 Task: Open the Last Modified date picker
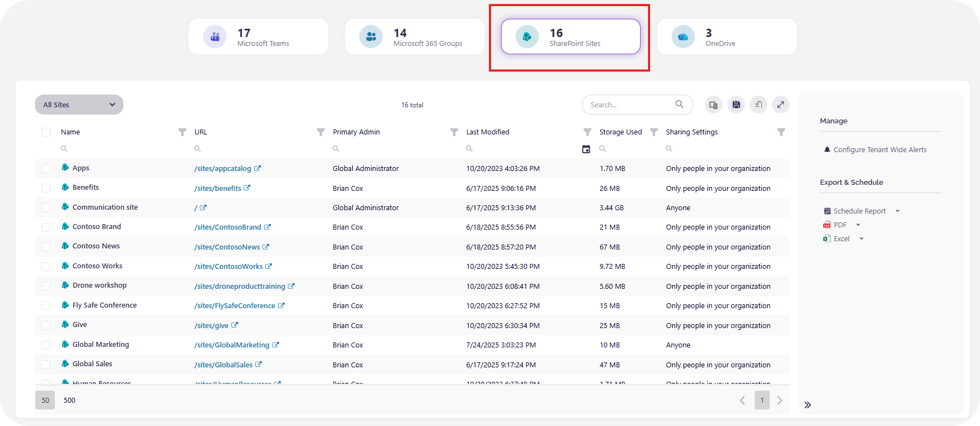point(586,149)
